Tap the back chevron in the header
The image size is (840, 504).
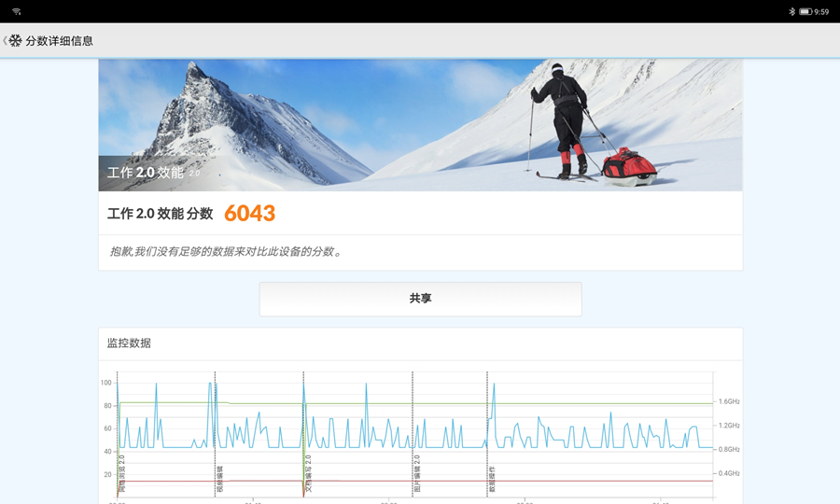tap(5, 41)
